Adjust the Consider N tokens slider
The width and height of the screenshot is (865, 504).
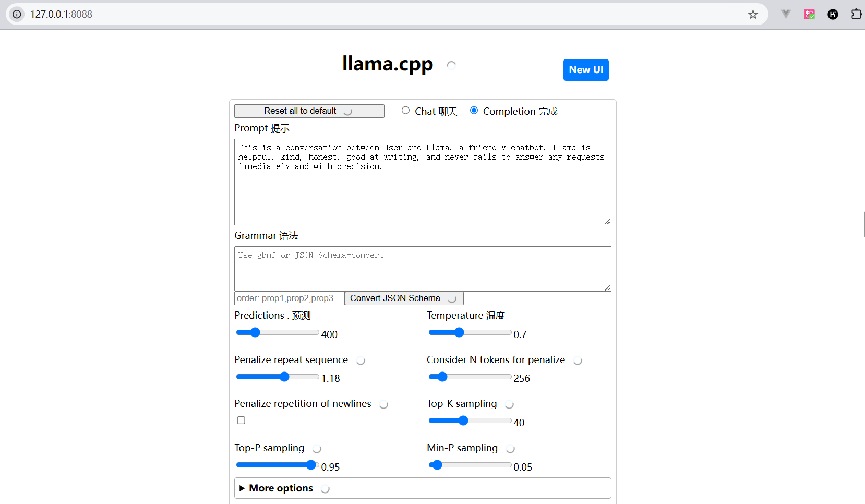coord(470,377)
